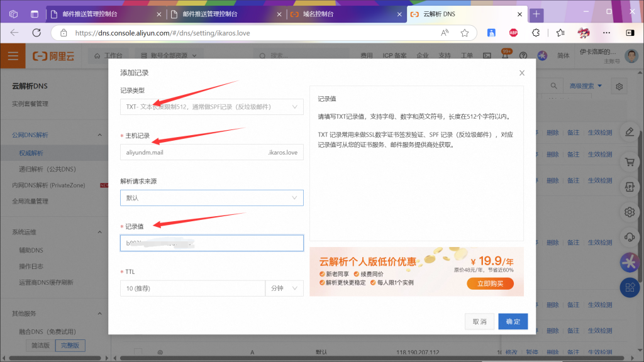Click the 记录值 input field

[x=211, y=243]
